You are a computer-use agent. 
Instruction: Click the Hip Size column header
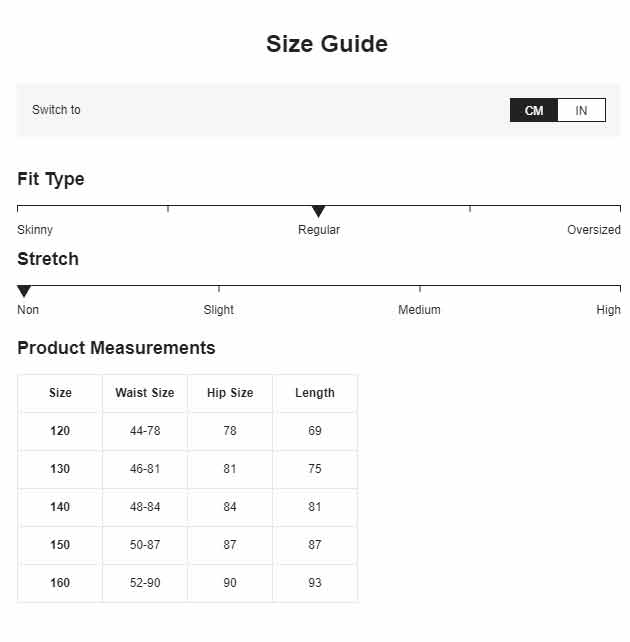pyautogui.click(x=230, y=393)
